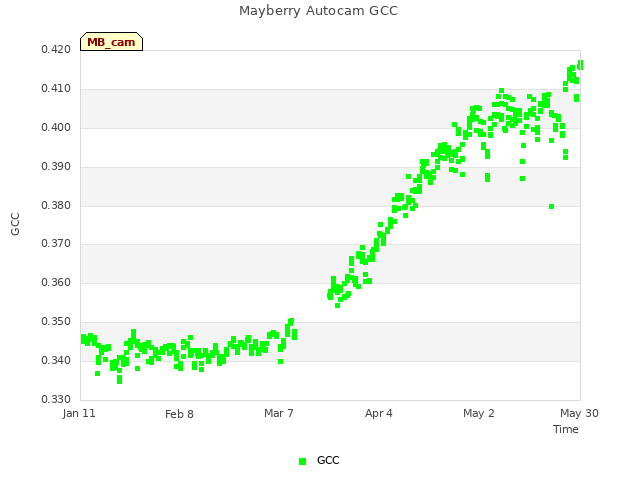
Task: Click the 0.330 y-axis value
Action: (56, 399)
